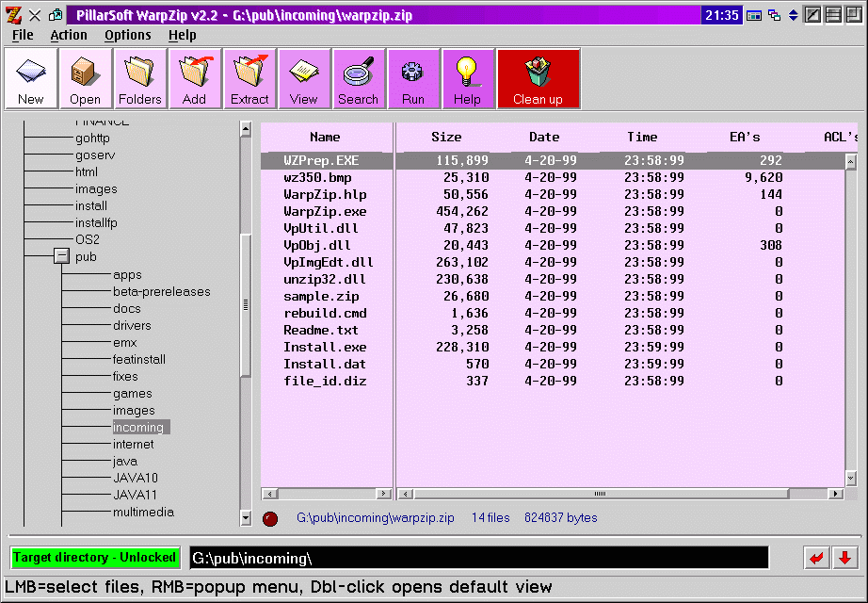Open the Options menu
The width and height of the screenshot is (868, 603).
(128, 35)
